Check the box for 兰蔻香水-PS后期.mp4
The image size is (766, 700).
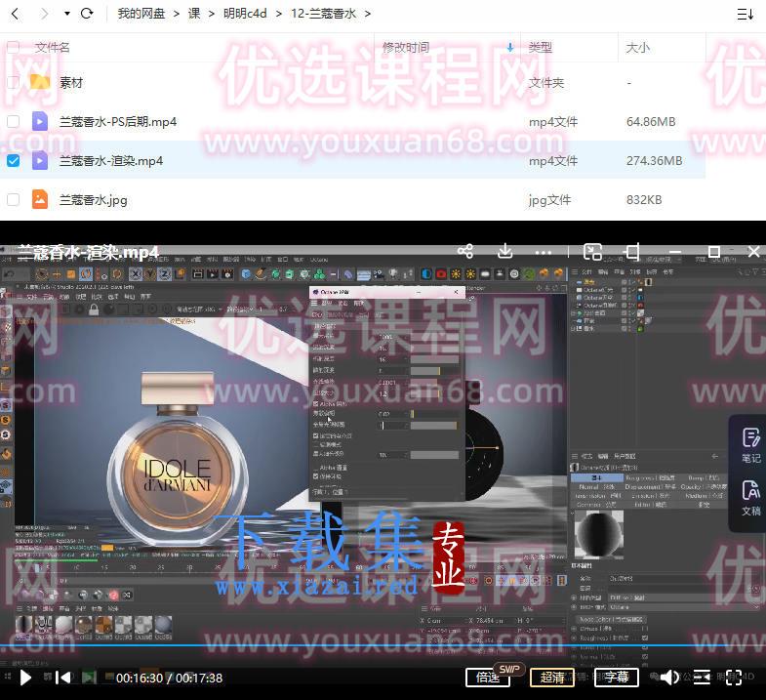[14, 121]
